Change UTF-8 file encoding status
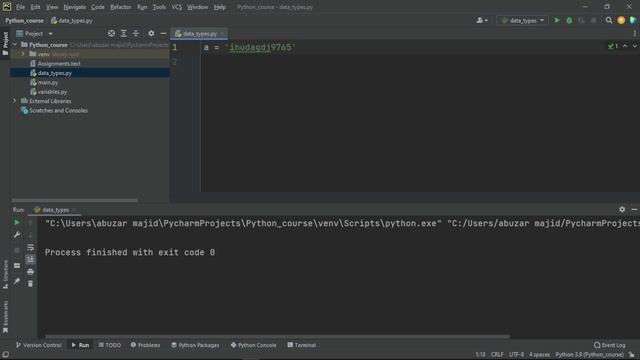 [x=516, y=355]
